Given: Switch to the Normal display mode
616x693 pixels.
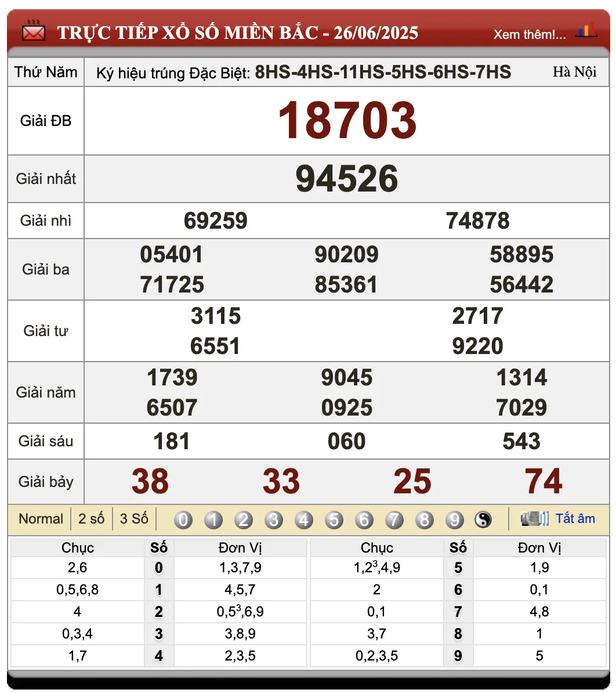Looking at the screenshot, I should [41, 518].
